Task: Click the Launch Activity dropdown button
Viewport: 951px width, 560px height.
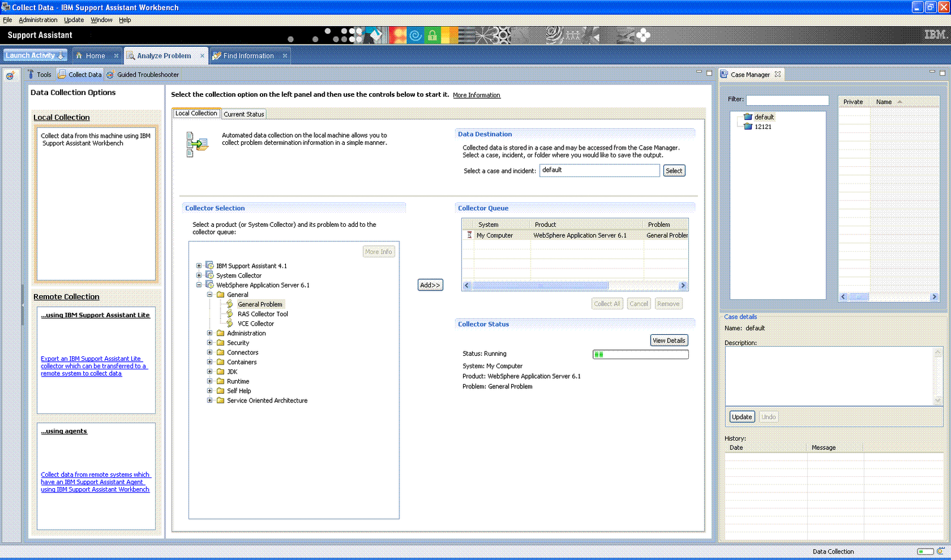Action: (x=35, y=55)
